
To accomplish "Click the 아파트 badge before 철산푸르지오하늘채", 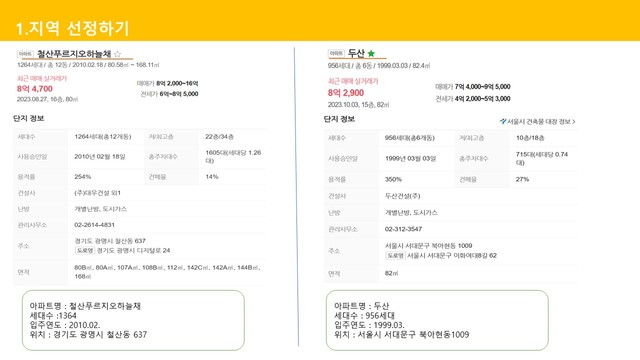I will click(25, 54).
